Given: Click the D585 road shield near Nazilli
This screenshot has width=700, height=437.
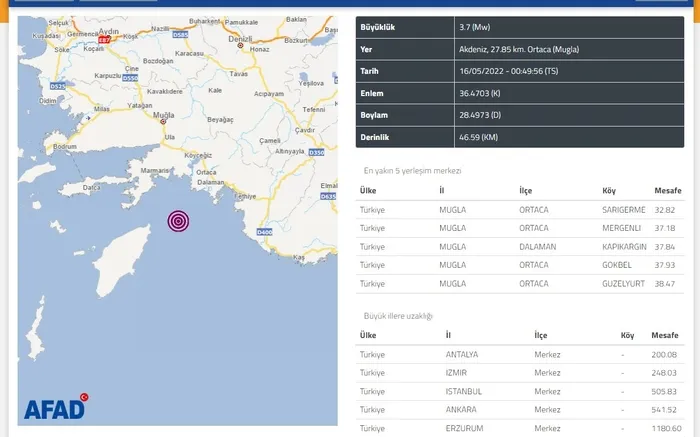Looking at the screenshot, I should click(180, 34).
